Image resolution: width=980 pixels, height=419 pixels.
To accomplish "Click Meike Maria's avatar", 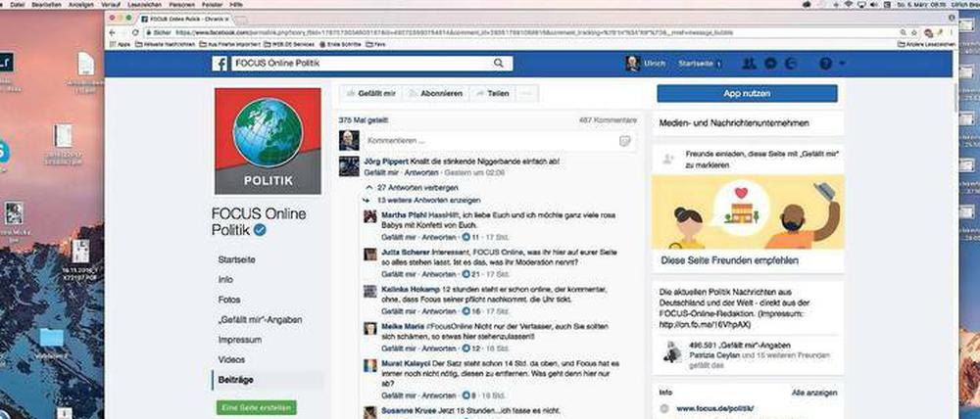I will [x=370, y=328].
